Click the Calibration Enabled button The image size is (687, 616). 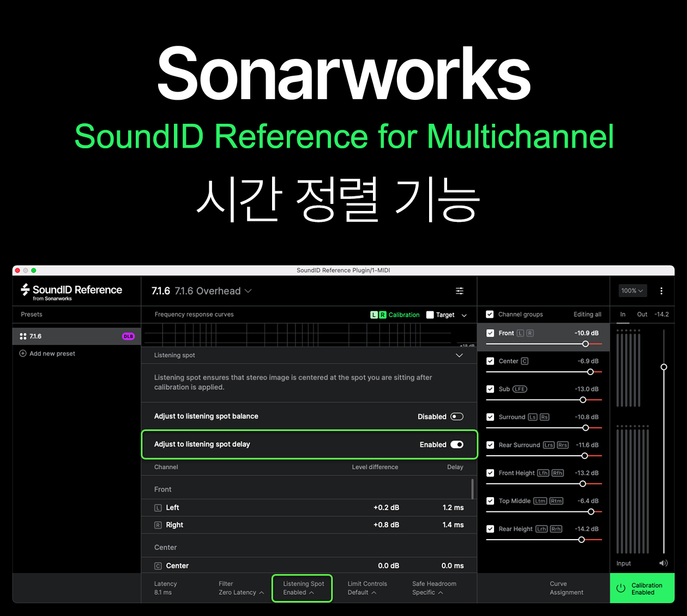(642, 588)
